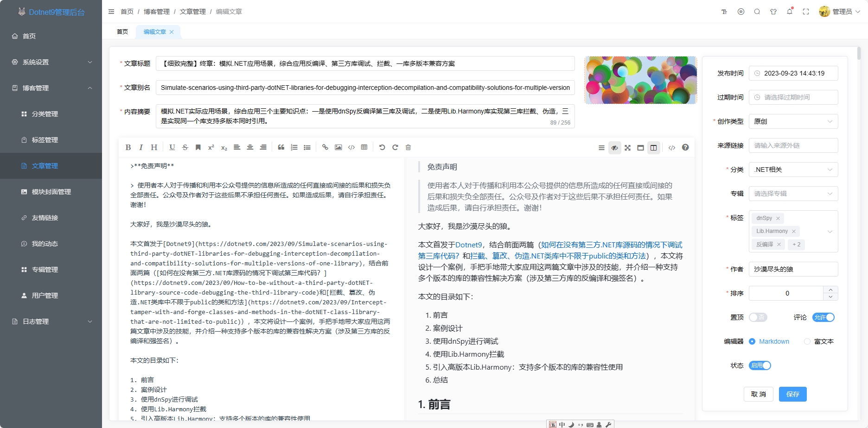Remove the Lib.Harmony tag
The image size is (868, 428).
point(794,231)
